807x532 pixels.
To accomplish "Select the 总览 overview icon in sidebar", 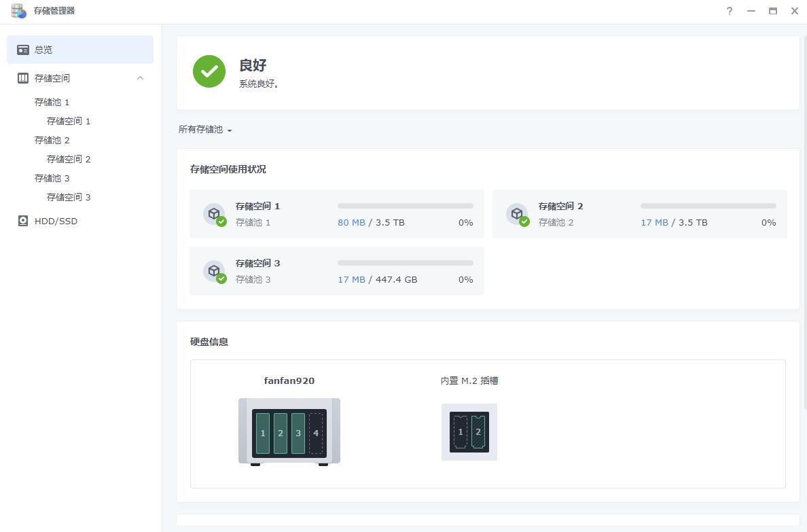I will (24, 49).
